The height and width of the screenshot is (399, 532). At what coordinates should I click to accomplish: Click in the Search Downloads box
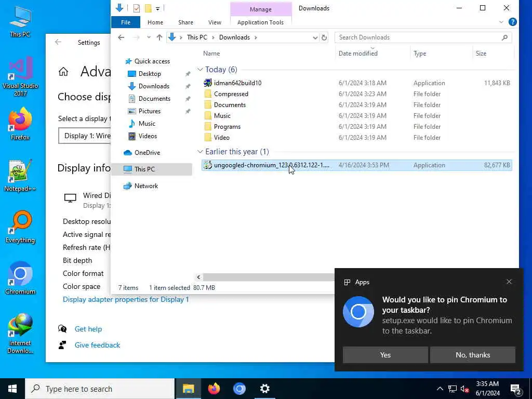[419, 37]
